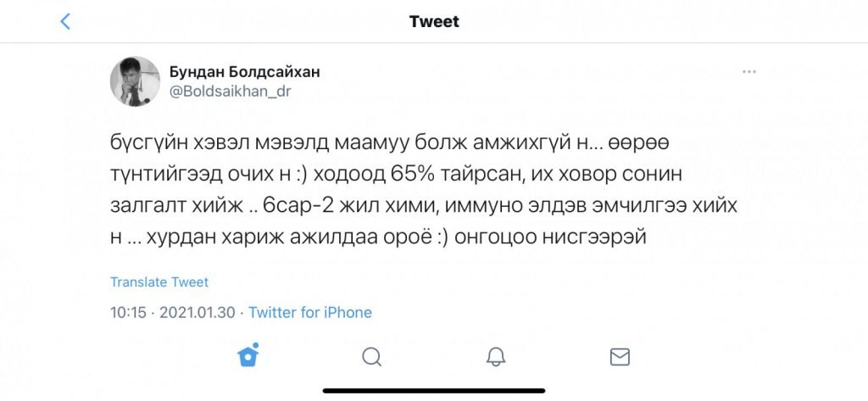This screenshot has height=401, width=868.
Task: Go back using the left arrow
Action: pos(65,21)
